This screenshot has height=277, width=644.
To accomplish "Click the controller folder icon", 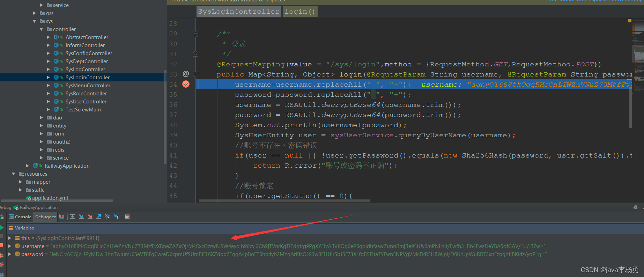I will pos(49,29).
